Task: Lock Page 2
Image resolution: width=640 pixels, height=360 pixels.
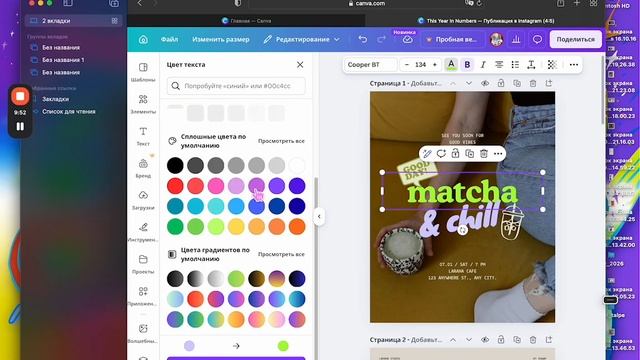Action: pyautogui.click(x=501, y=340)
